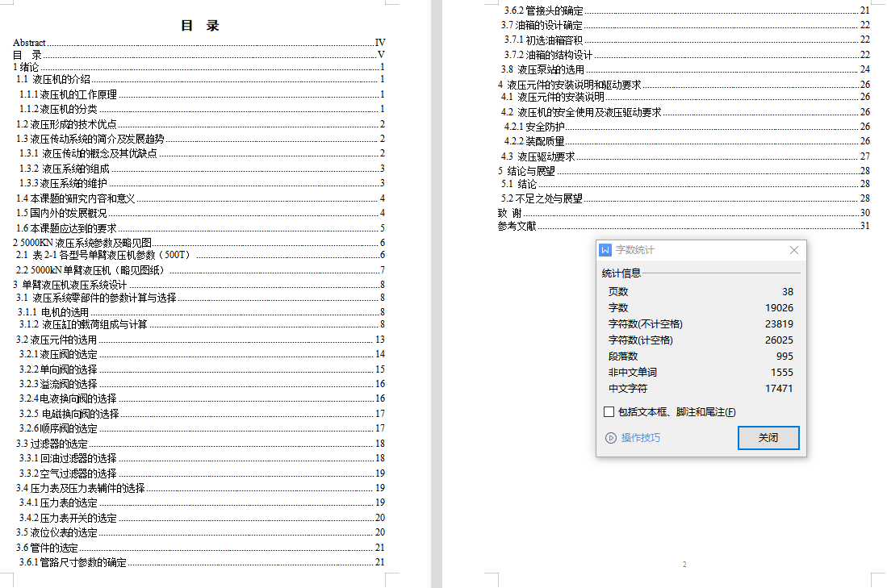Click the 统计信息 group label
Screen dimensions: 887x588
coord(621,273)
